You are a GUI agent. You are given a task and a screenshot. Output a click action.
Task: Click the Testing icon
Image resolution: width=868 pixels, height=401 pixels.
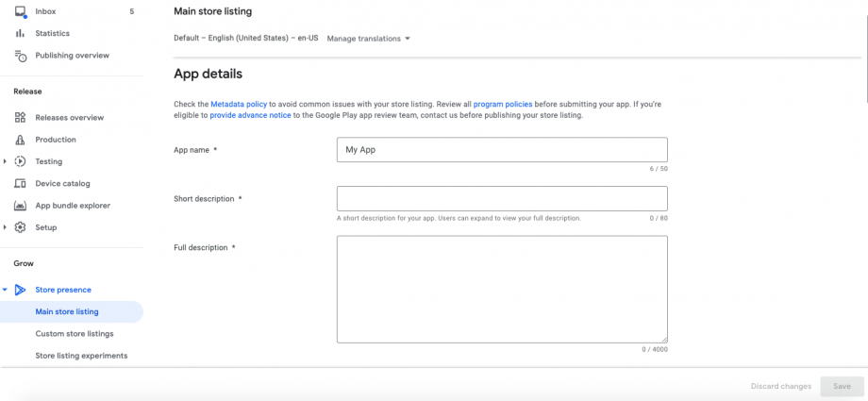click(20, 161)
